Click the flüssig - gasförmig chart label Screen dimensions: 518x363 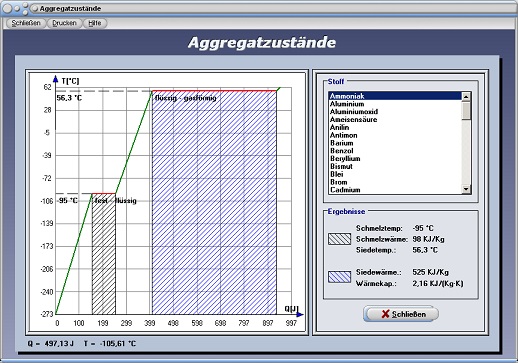186,98
